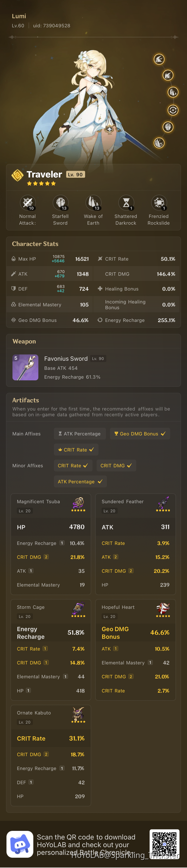Select the Starfell Sword talent icon
This screenshot has height=868, width=187.
coord(60,203)
